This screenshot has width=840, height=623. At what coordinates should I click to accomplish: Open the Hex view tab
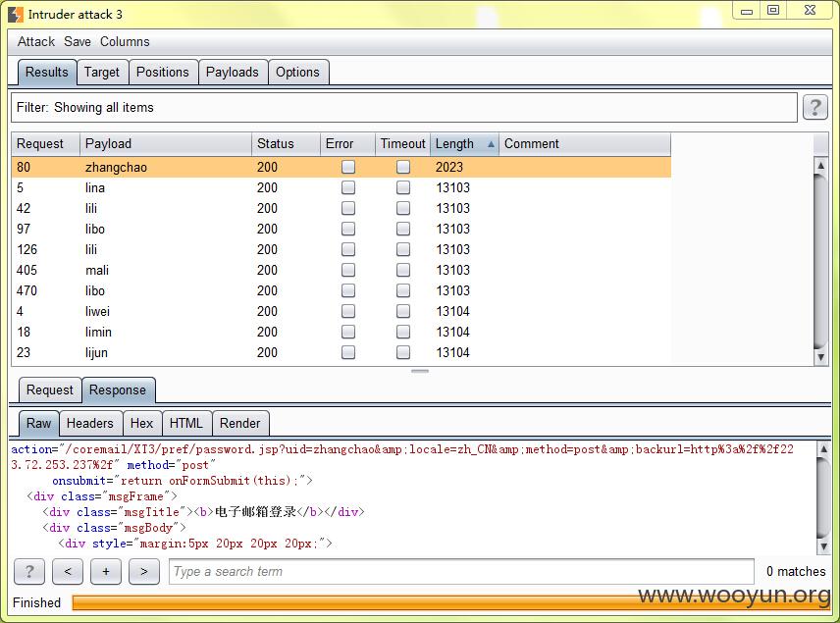(142, 423)
